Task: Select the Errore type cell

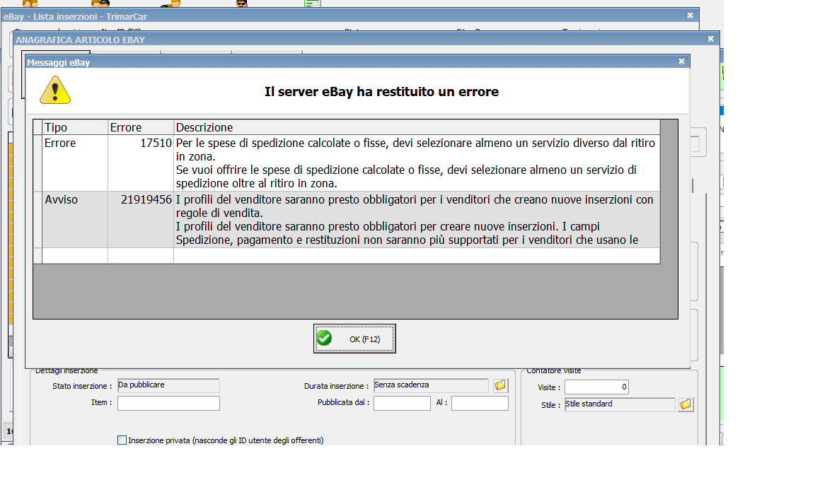Action: click(x=75, y=163)
